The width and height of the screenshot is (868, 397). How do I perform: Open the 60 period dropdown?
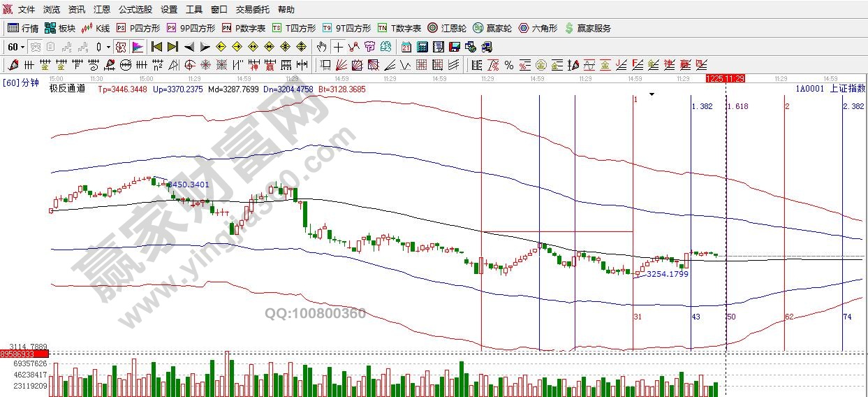click(16, 47)
